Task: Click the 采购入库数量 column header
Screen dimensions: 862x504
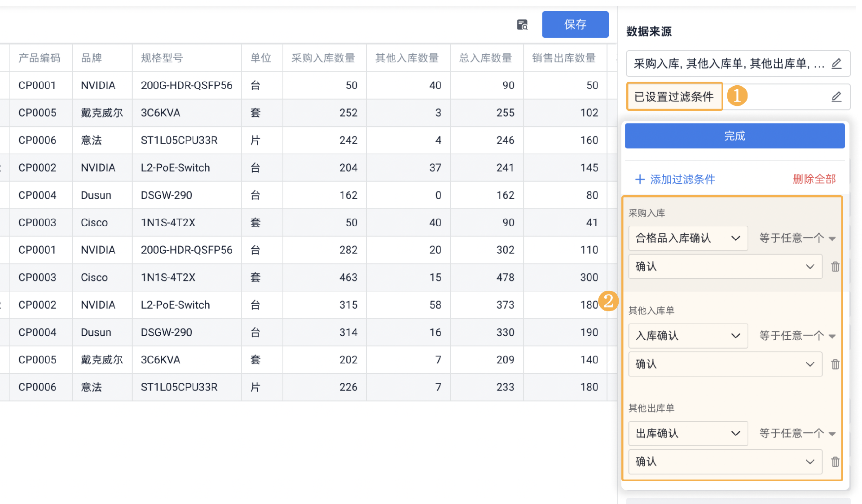Action: pyautogui.click(x=323, y=58)
